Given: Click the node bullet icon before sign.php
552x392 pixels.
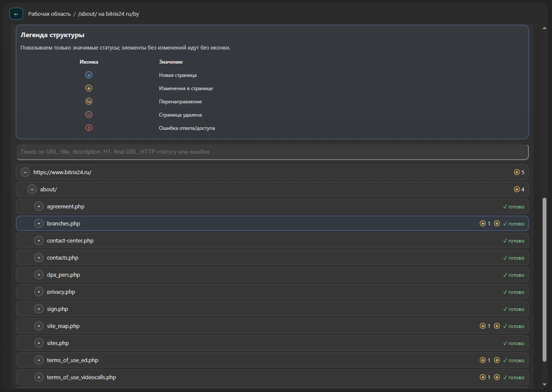Looking at the screenshot, I should pyautogui.click(x=39, y=309).
